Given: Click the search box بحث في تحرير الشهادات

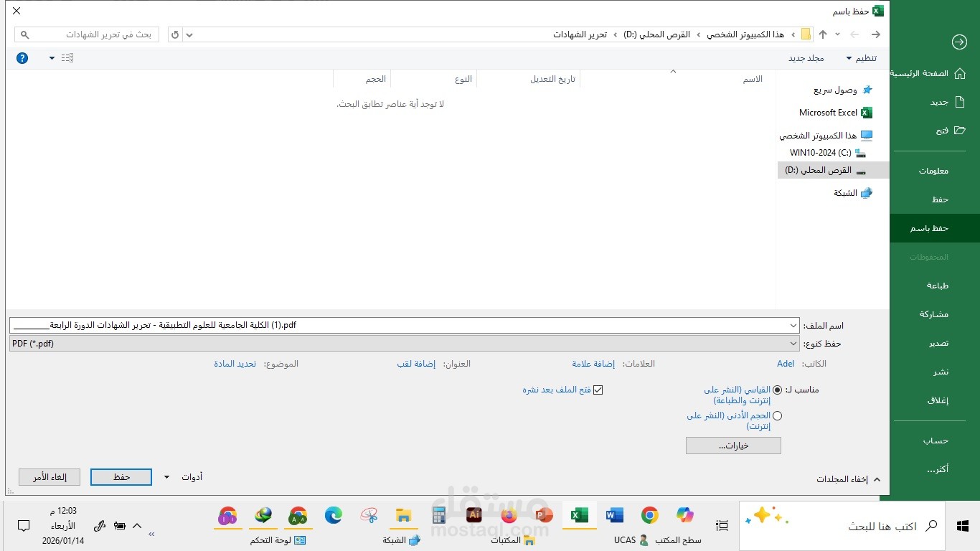Looking at the screenshot, I should coord(88,34).
